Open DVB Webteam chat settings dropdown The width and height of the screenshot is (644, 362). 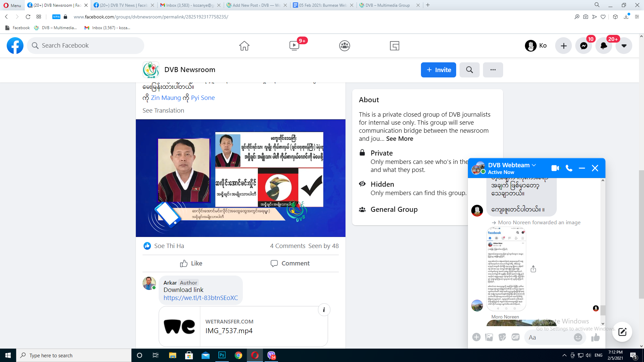pyautogui.click(x=512, y=165)
